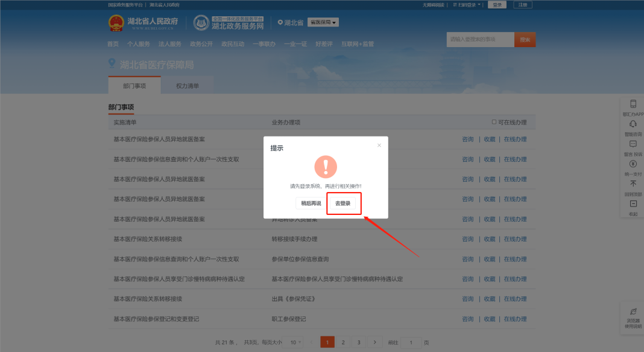Open 智能咨询 headset icon
This screenshot has height=352, width=644.
(x=633, y=124)
